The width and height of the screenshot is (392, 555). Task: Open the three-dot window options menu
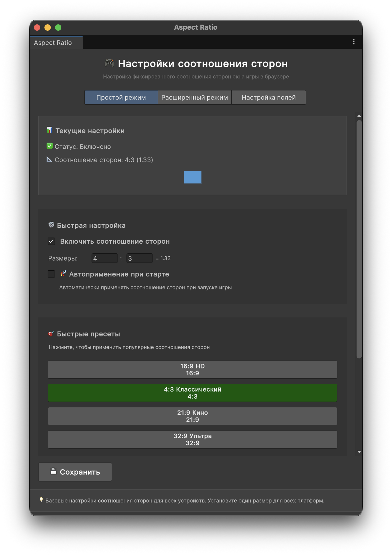pyautogui.click(x=354, y=42)
